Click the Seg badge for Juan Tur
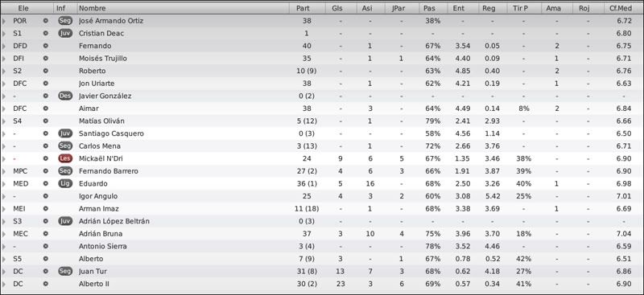Image resolution: width=644 pixels, height=295 pixels. coord(65,271)
